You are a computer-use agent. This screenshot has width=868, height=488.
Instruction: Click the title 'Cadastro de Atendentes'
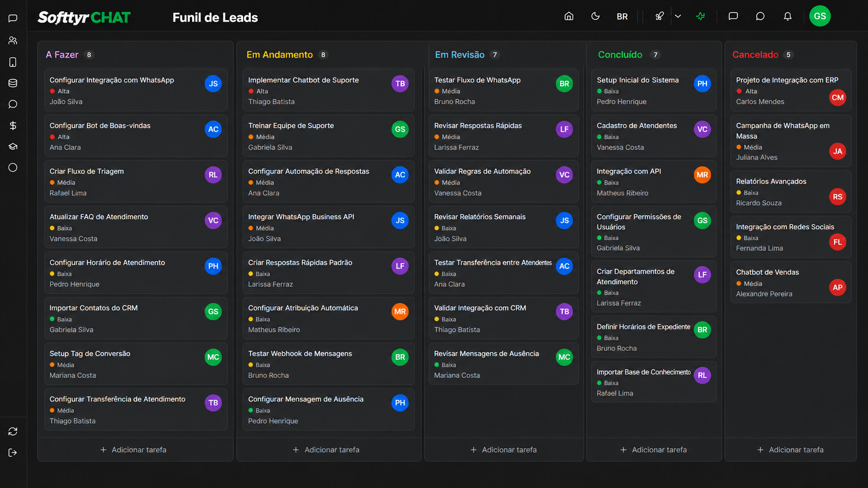coord(637,126)
